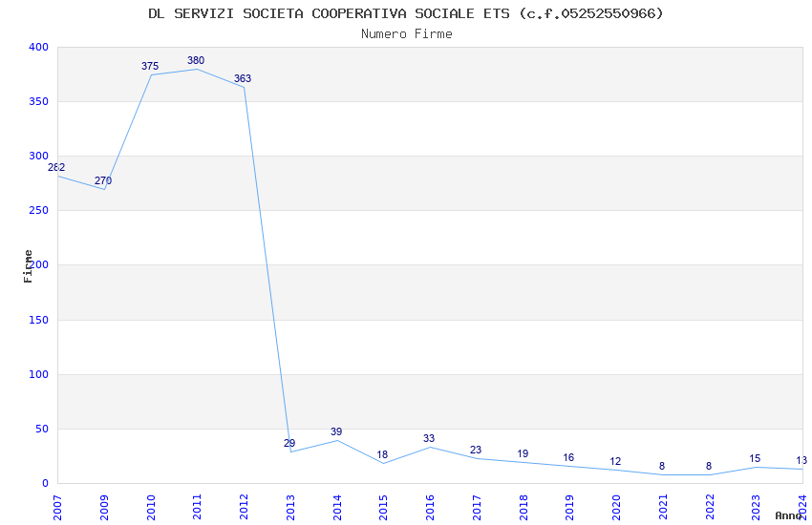The image size is (812, 525).
Task: Click y-axis value 250
Action: click(x=38, y=211)
